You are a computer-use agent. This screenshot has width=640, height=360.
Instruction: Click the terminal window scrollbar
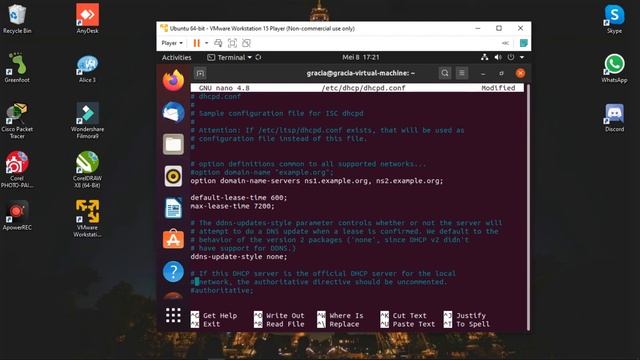click(x=528, y=207)
